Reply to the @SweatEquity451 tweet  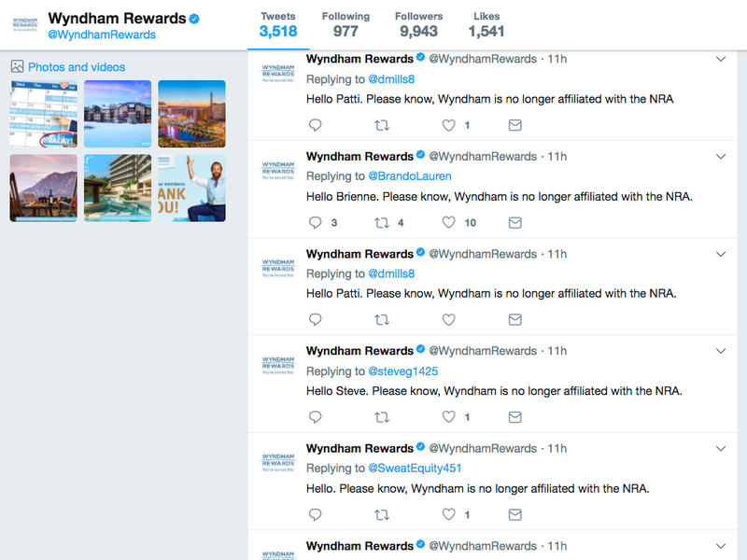pos(316,514)
